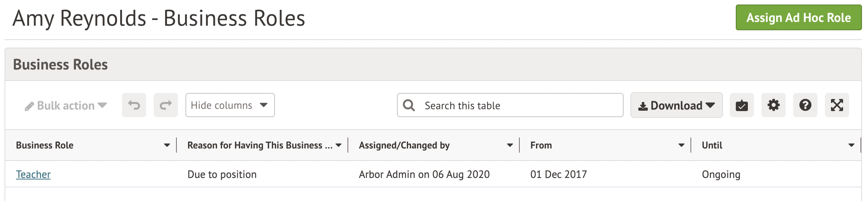Image resolution: width=868 pixels, height=201 pixels.
Task: Expand Assigned/Changed by column menu
Action: [x=510, y=145]
